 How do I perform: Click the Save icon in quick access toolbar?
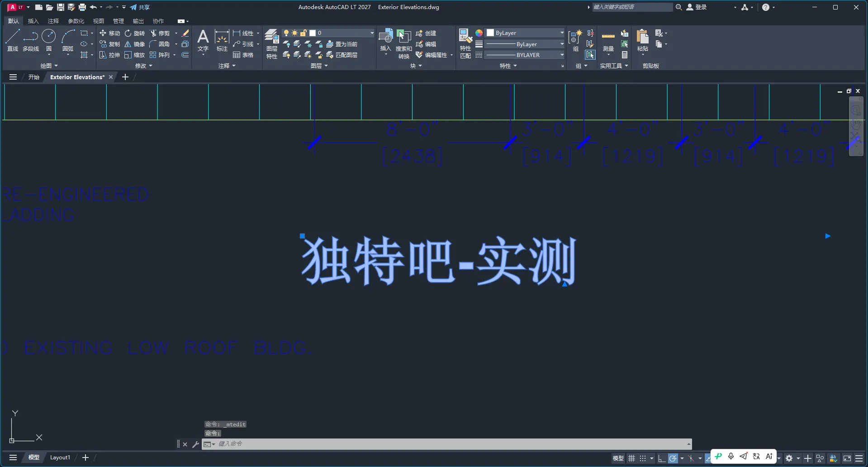tap(60, 7)
